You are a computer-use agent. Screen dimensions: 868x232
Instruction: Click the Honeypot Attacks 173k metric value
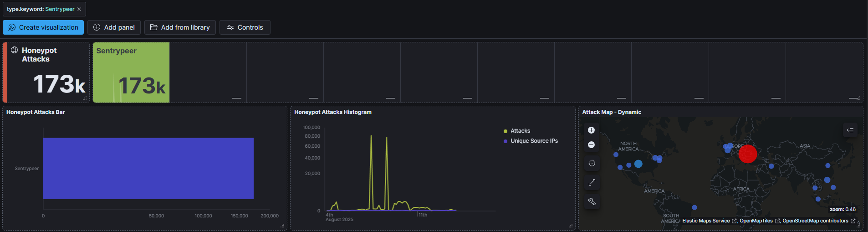pos(59,84)
